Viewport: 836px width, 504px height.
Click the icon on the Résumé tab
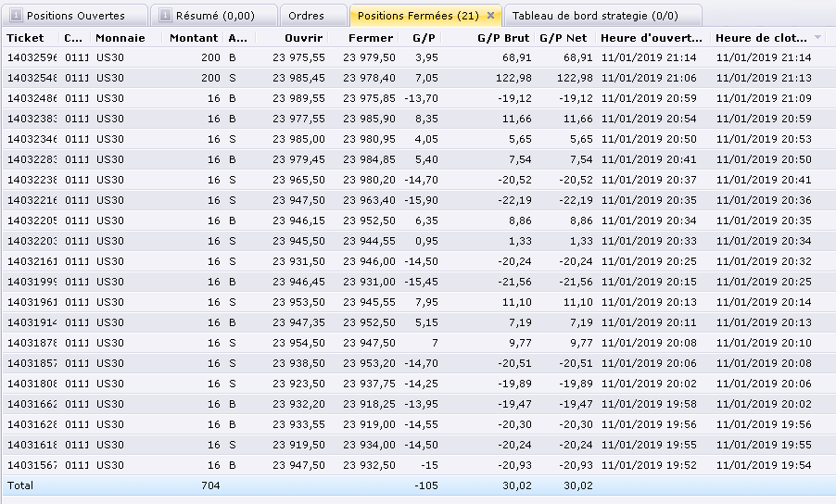click(x=164, y=16)
